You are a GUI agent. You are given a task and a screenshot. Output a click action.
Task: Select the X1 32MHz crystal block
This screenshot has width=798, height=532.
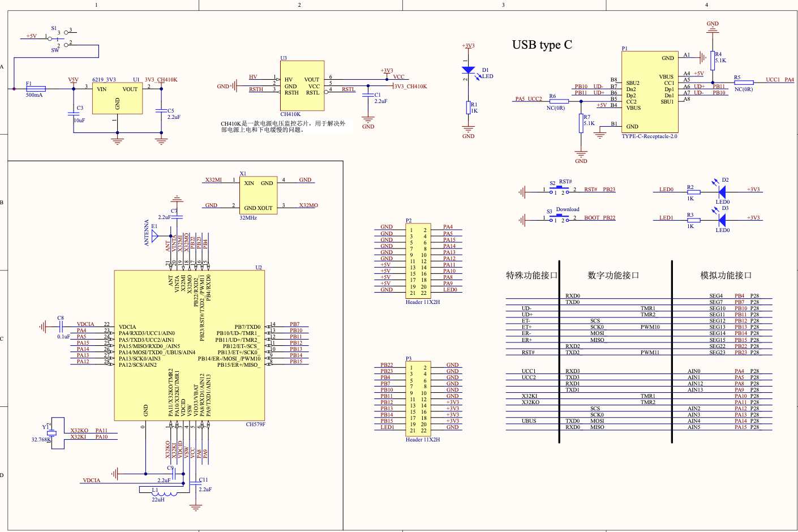(x=258, y=195)
